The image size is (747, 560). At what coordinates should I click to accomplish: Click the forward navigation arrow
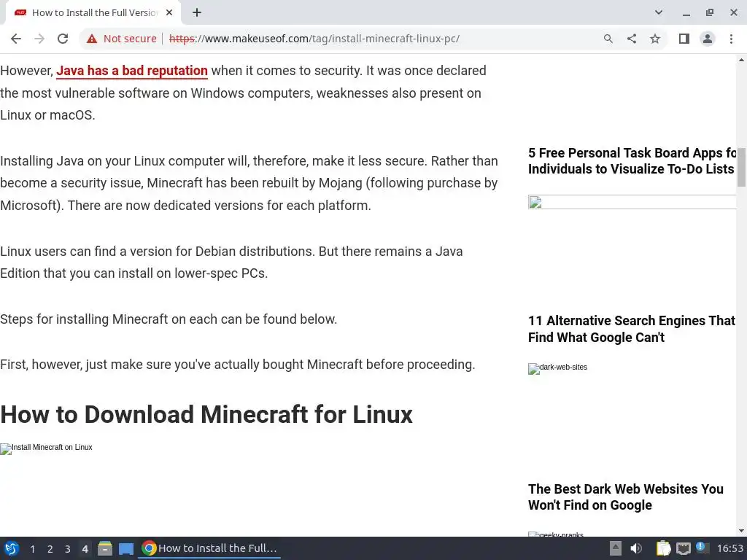[x=39, y=39]
